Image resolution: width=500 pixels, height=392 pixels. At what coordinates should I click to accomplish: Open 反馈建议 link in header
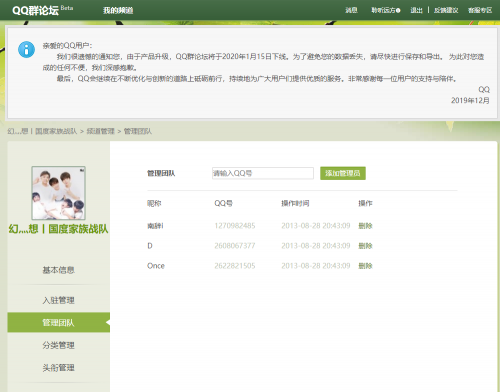click(x=446, y=10)
